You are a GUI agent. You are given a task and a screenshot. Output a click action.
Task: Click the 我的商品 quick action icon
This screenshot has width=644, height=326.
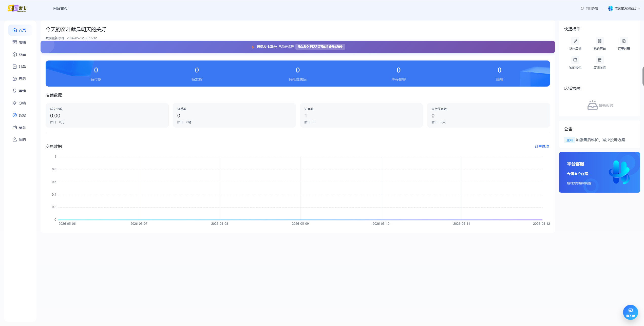click(599, 41)
